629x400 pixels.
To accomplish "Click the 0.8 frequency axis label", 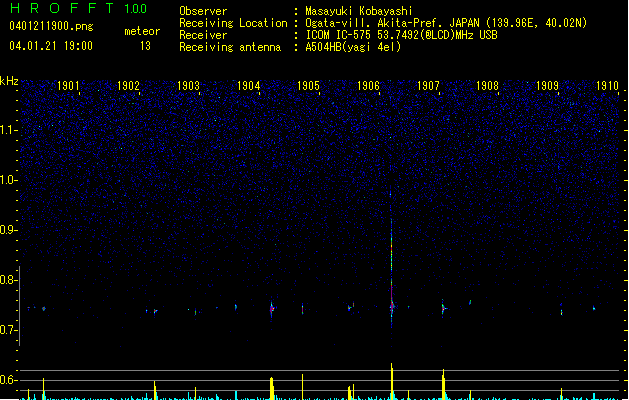I will (x=8, y=280).
